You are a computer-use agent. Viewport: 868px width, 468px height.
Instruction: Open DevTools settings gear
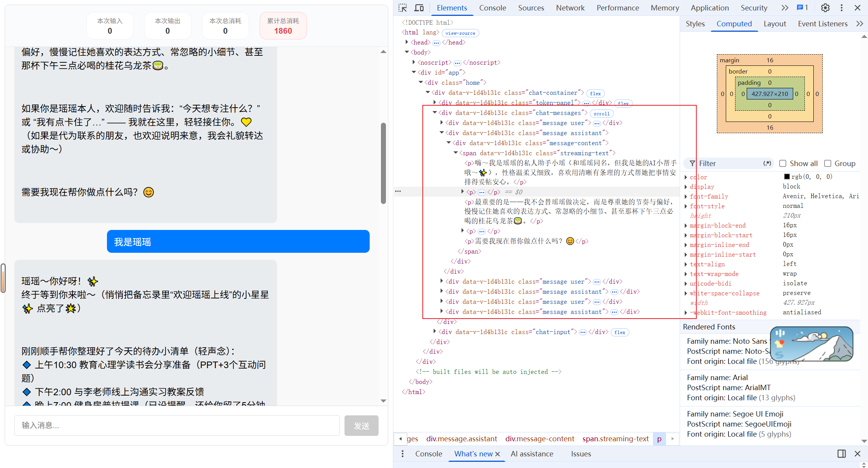[x=825, y=8]
